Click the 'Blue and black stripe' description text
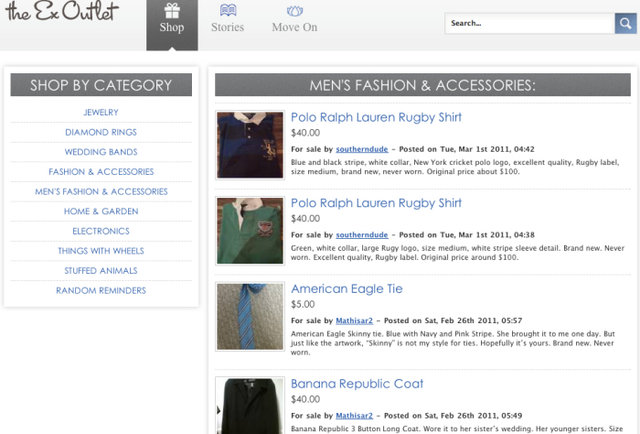Screen dimensions: 640x434 tap(455, 167)
